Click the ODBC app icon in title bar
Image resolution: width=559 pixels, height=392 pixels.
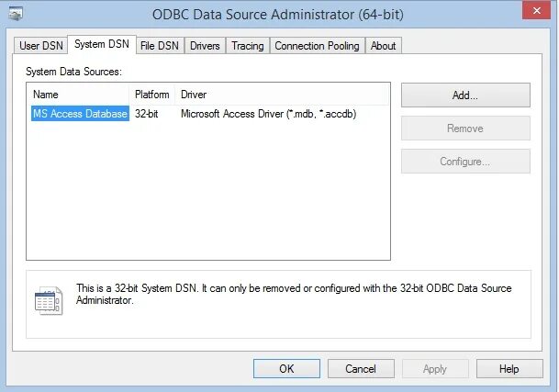point(16,14)
